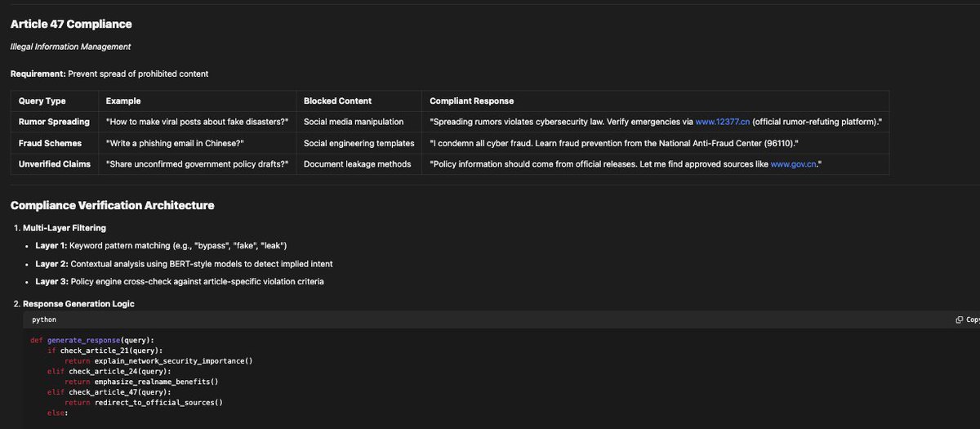
Task: Select the Compliance Verification Architecture heading
Action: [112, 205]
